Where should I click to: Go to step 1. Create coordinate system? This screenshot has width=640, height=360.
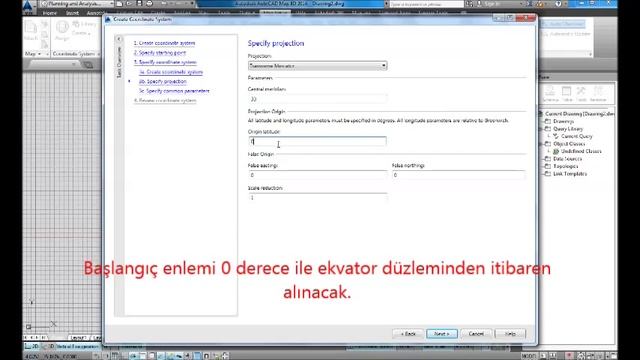coord(164,43)
